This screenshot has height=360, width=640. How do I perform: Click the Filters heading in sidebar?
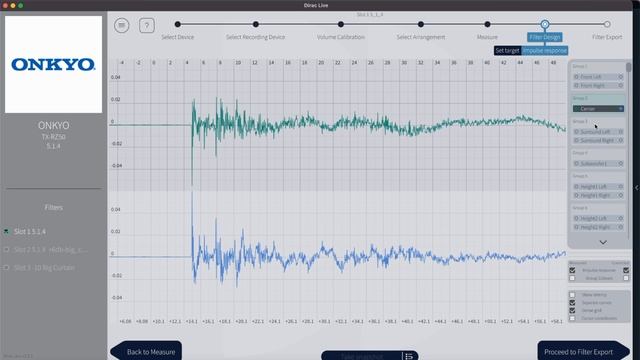click(x=53, y=207)
